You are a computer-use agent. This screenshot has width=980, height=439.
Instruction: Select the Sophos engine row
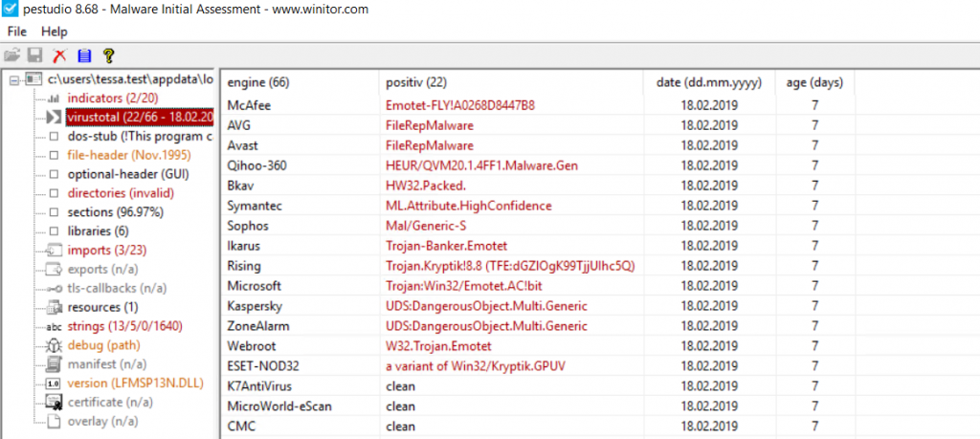click(x=538, y=226)
